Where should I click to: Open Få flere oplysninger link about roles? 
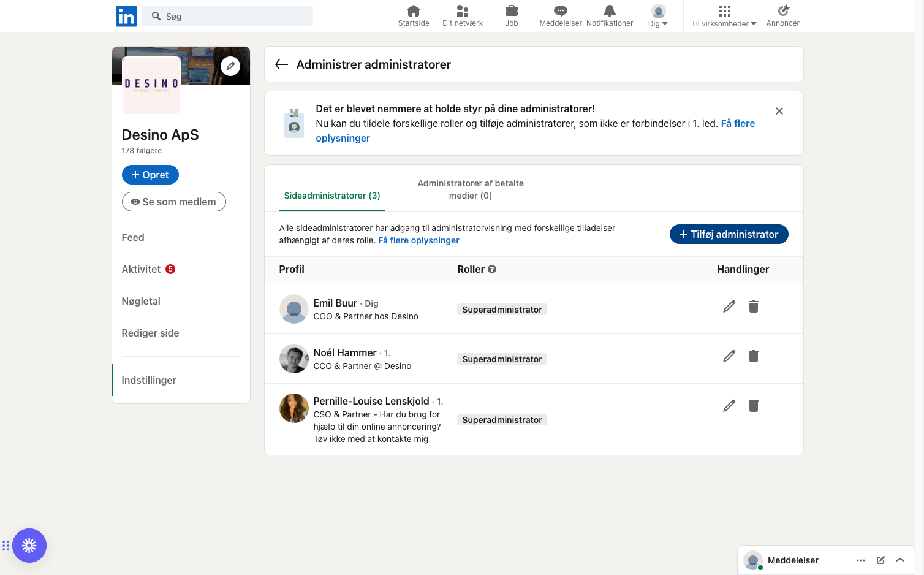point(418,240)
